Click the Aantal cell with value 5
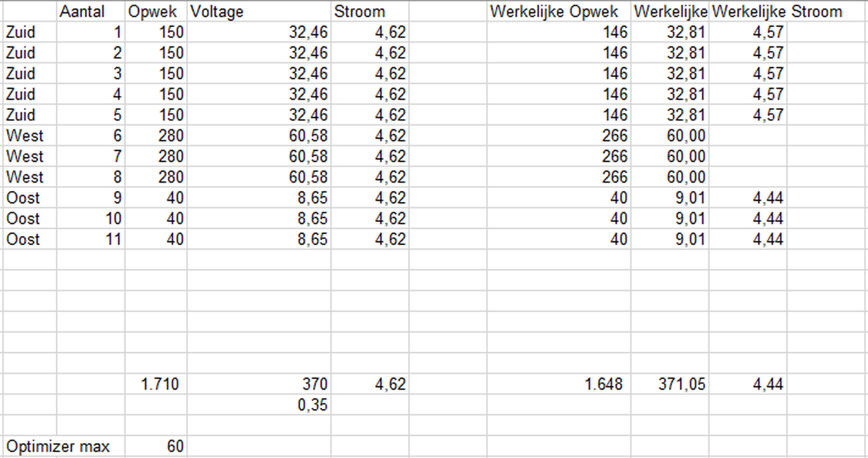This screenshot has width=868, height=458. 91,114
